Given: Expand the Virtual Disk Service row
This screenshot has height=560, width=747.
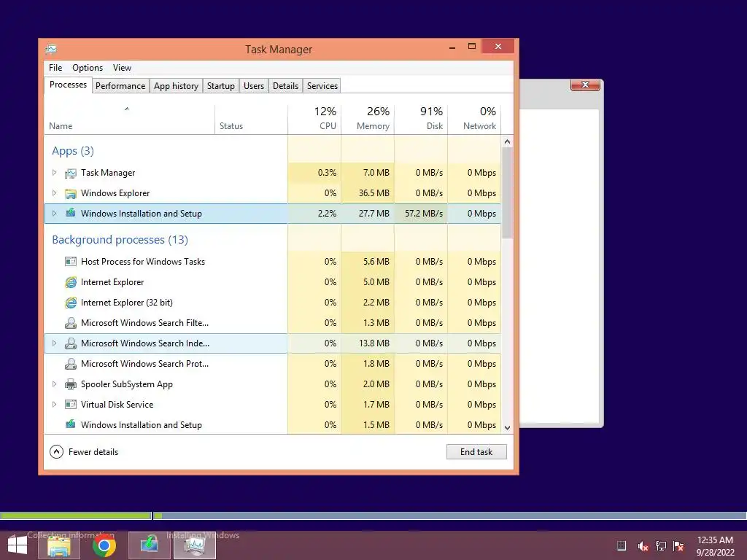Looking at the screenshot, I should click(x=54, y=404).
